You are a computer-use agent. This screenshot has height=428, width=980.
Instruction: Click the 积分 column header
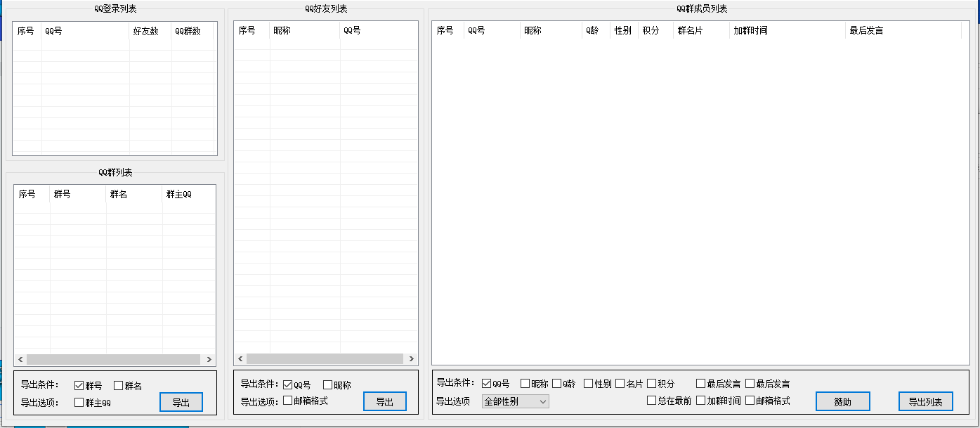[655, 30]
